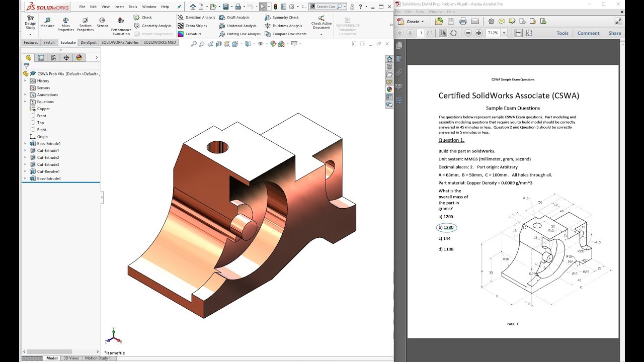Expand the Cut-Revolve1 feature

click(x=25, y=171)
